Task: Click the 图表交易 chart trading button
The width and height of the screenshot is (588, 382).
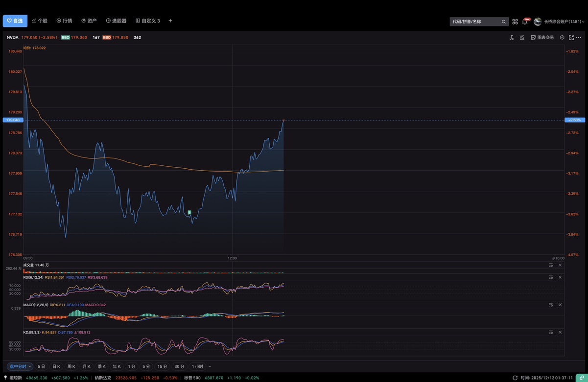Action: pos(542,37)
